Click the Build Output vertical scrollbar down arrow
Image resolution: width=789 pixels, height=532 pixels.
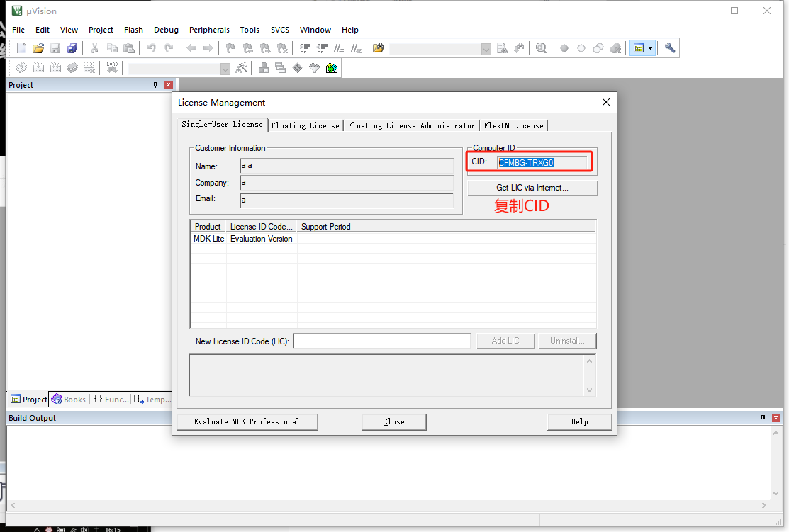776,493
